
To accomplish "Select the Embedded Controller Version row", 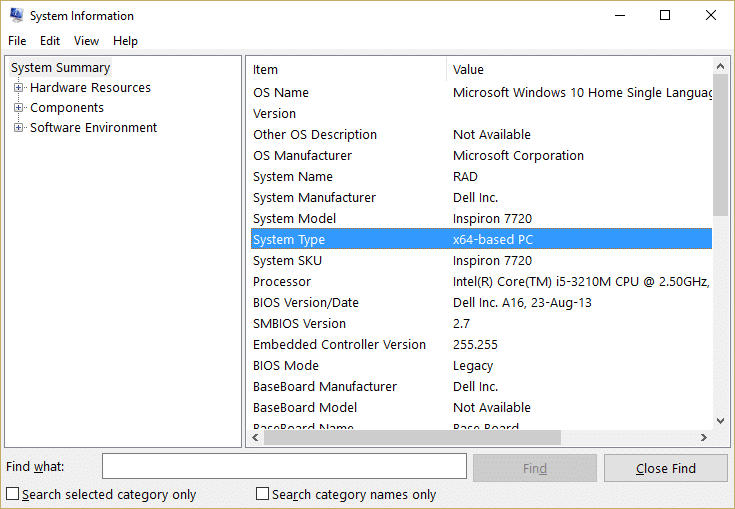I will (481, 344).
